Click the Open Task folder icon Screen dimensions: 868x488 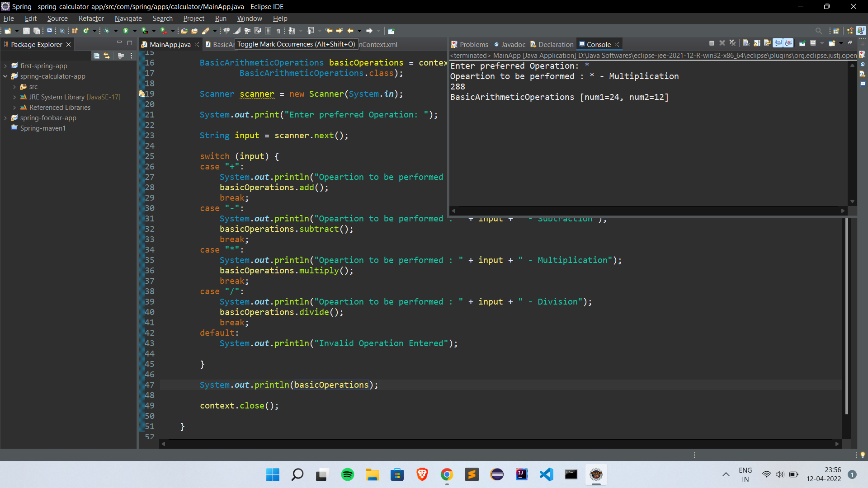click(194, 31)
